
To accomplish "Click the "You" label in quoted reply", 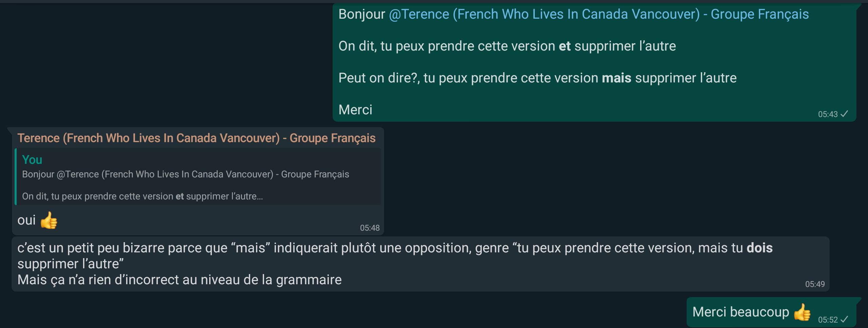I will [32, 160].
